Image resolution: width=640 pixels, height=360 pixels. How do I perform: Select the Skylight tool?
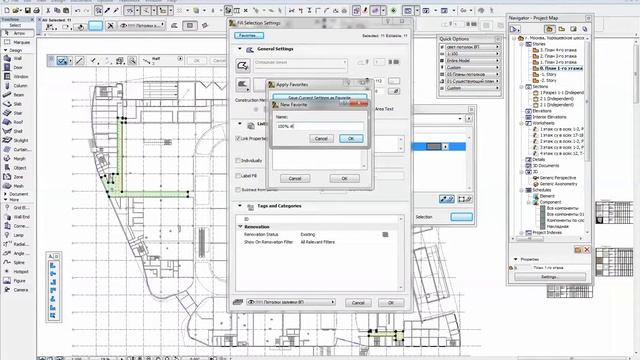coord(17,140)
